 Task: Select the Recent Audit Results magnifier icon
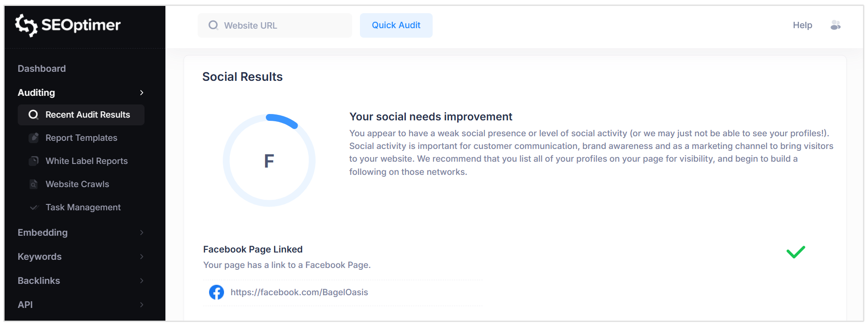pyautogui.click(x=33, y=115)
